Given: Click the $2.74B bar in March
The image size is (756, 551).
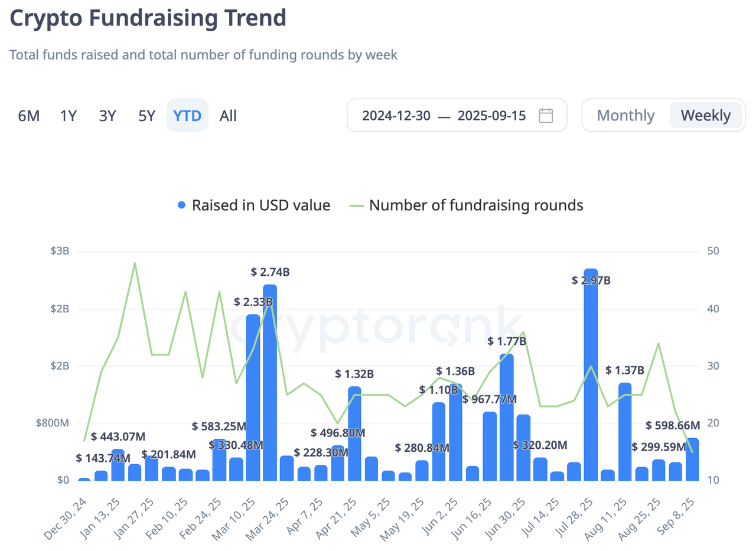Looking at the screenshot, I should coord(270,384).
